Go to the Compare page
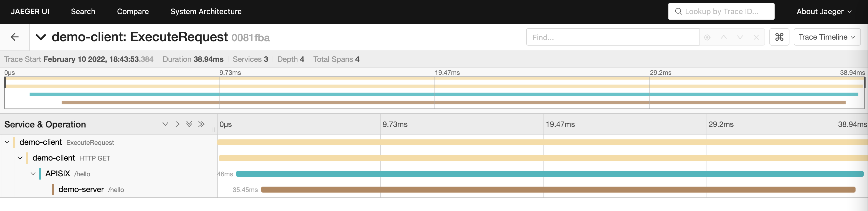The width and height of the screenshot is (868, 211). point(133,11)
